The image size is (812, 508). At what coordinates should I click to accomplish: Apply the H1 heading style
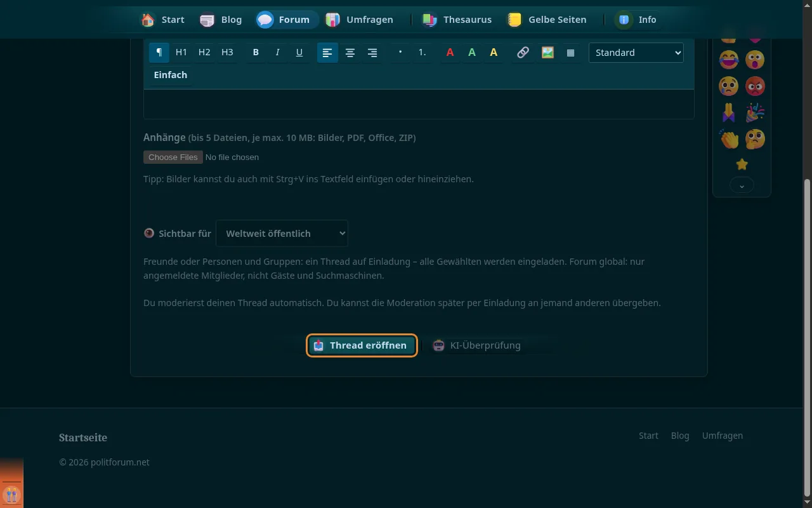click(181, 53)
